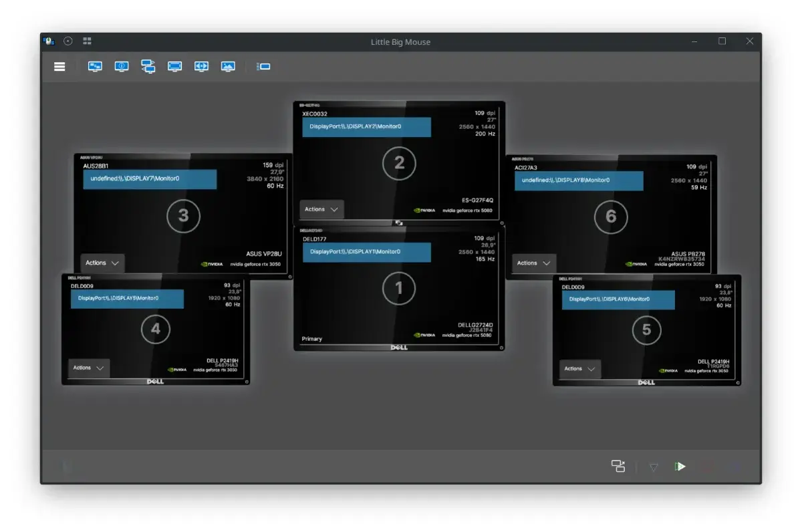Click the Dell logo under monitor 1
This screenshot has height=532, width=802.
(x=399, y=348)
